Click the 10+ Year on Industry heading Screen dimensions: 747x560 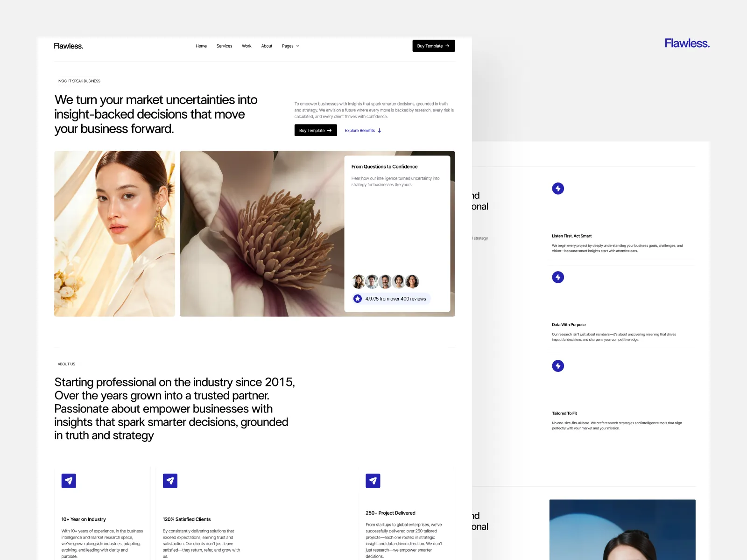tap(84, 519)
